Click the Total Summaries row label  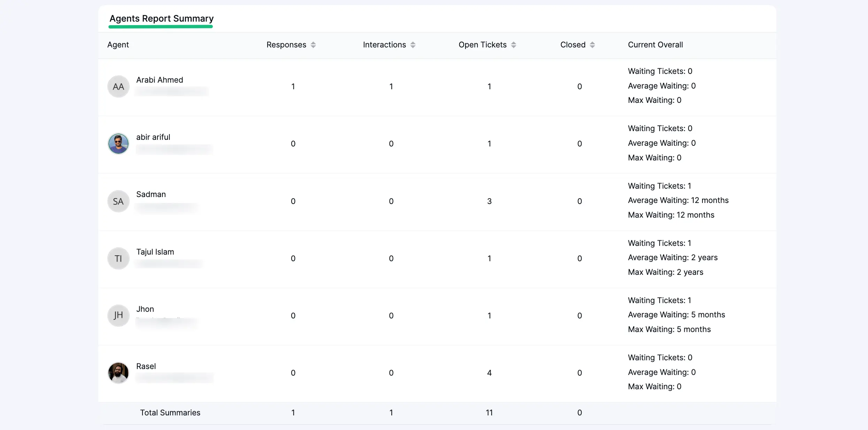[x=170, y=413]
